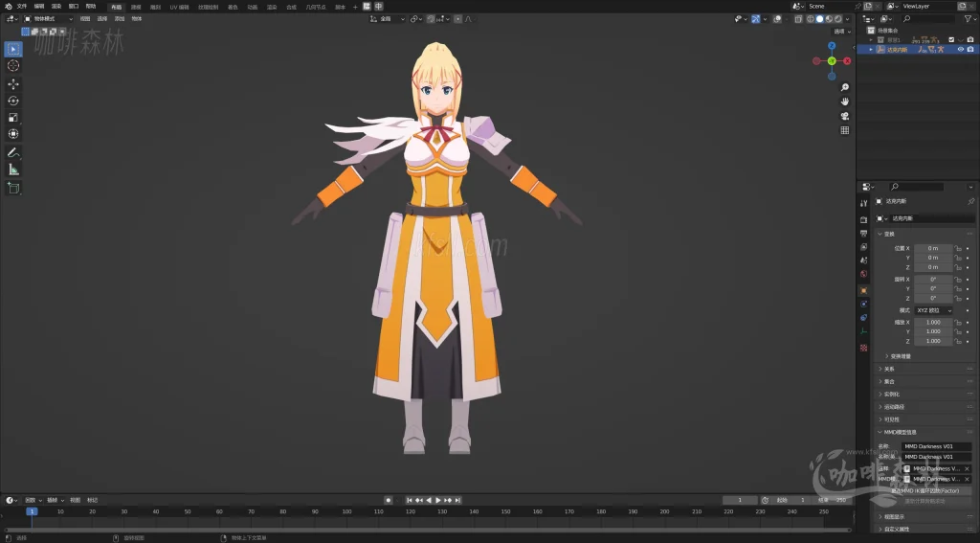Open the Edit menu
Screen dimensions: 980x543
pos(39,7)
